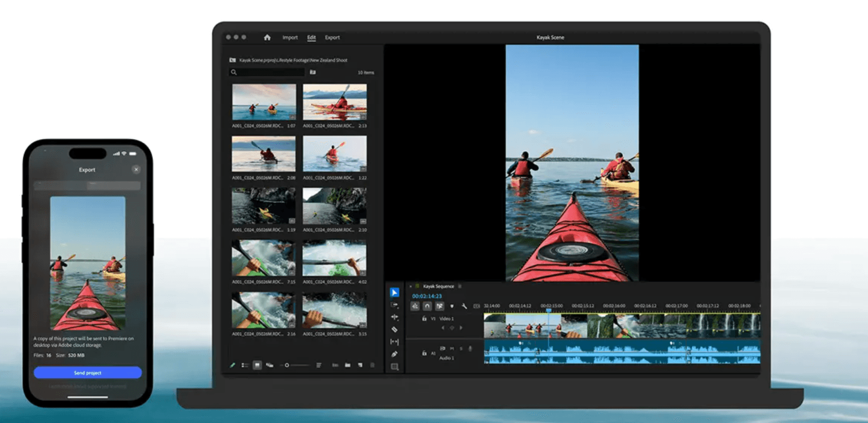Click the voiceover record microphone on Audio 1
The width and height of the screenshot is (868, 423).
pyautogui.click(x=470, y=349)
